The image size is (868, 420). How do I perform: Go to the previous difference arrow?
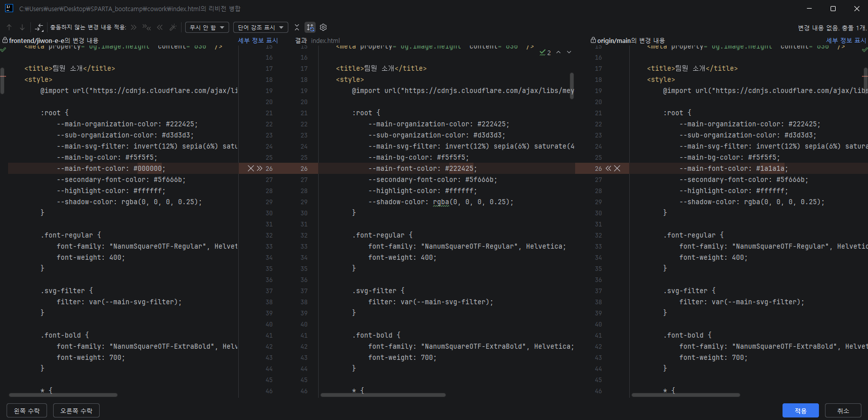point(9,27)
